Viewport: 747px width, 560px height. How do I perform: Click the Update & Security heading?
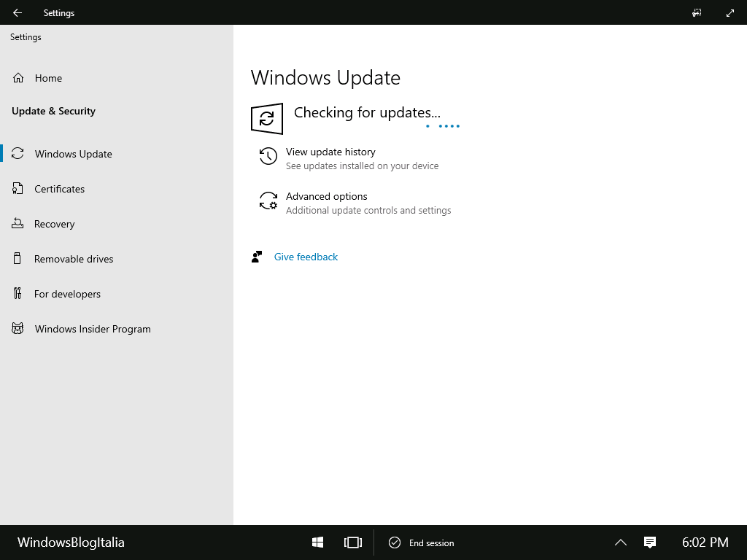tap(53, 111)
